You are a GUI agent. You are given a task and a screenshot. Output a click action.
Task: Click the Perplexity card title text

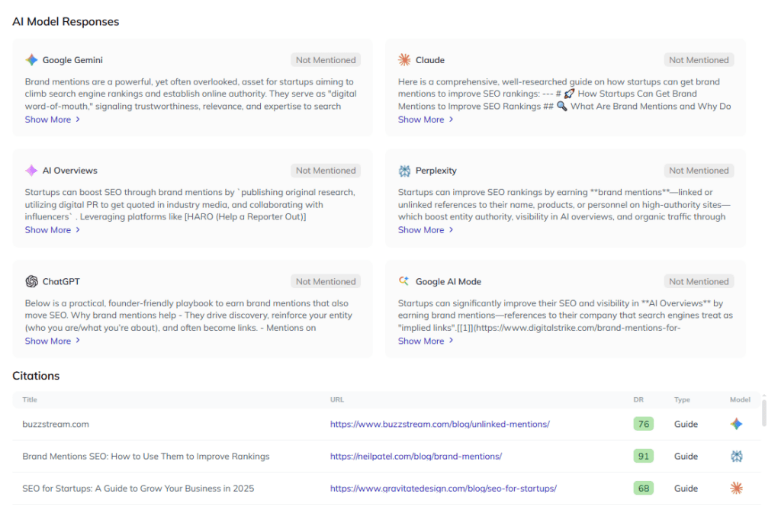point(436,171)
